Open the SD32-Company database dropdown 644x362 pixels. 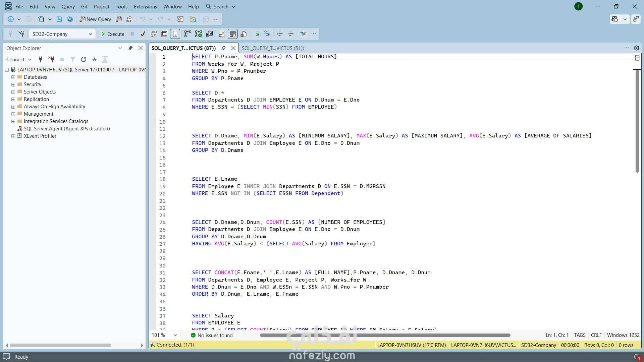[x=62, y=34]
